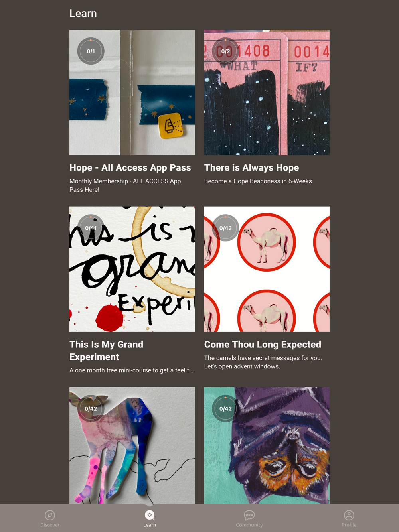Tap the 0/1 progress circle badge

point(91,51)
